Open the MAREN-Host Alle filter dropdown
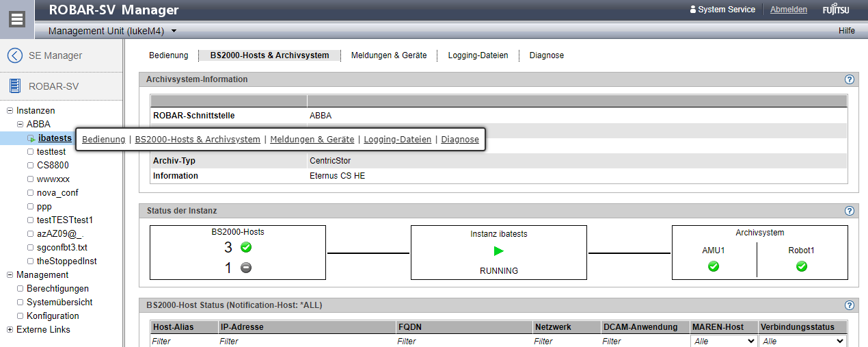Viewport: 868px width, 347px height. (724, 341)
